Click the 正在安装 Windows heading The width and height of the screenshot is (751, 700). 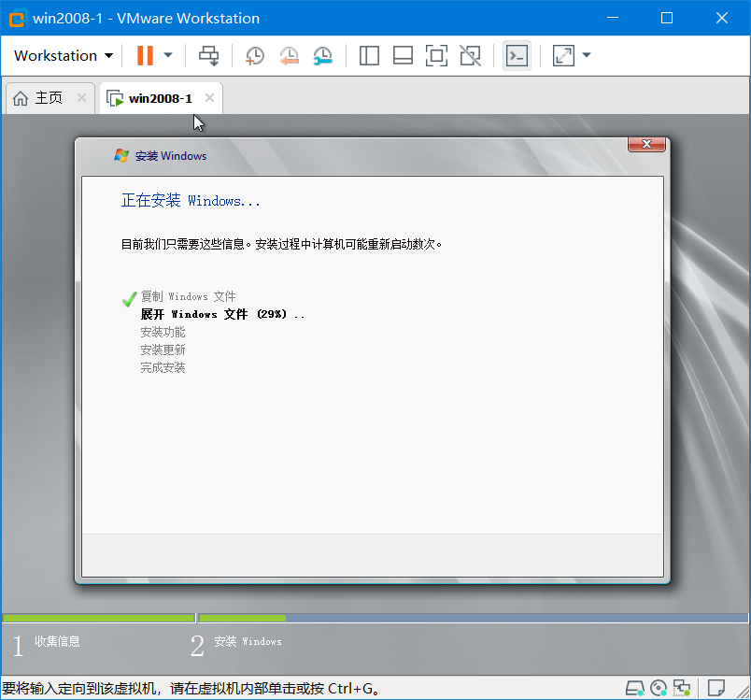click(x=191, y=201)
